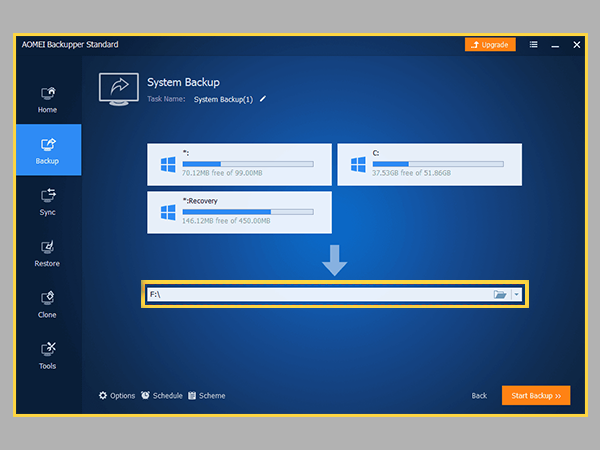Click "37.53GB free of 51.86GB" text
Image resolution: width=600 pixels, height=450 pixels.
[x=411, y=173]
